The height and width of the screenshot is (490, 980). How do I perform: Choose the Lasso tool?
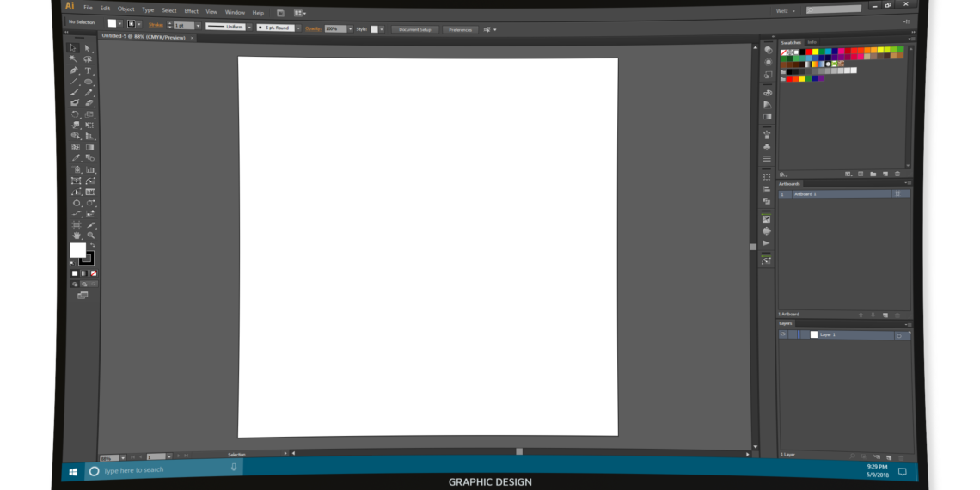click(89, 59)
